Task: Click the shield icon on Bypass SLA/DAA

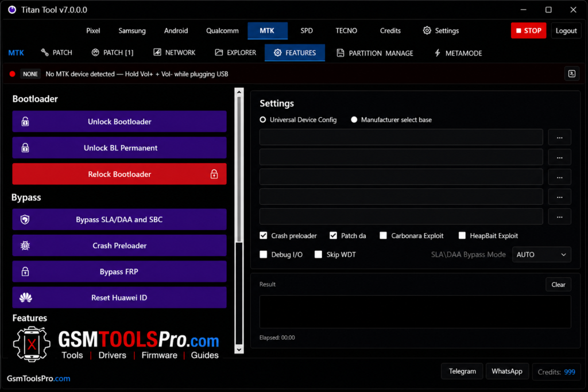Action: 25,219
